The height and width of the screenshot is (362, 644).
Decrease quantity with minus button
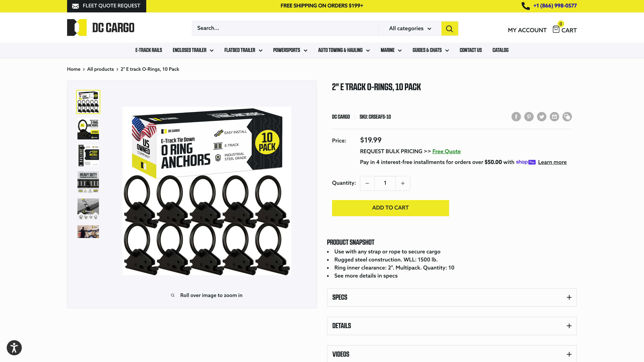[367, 183]
